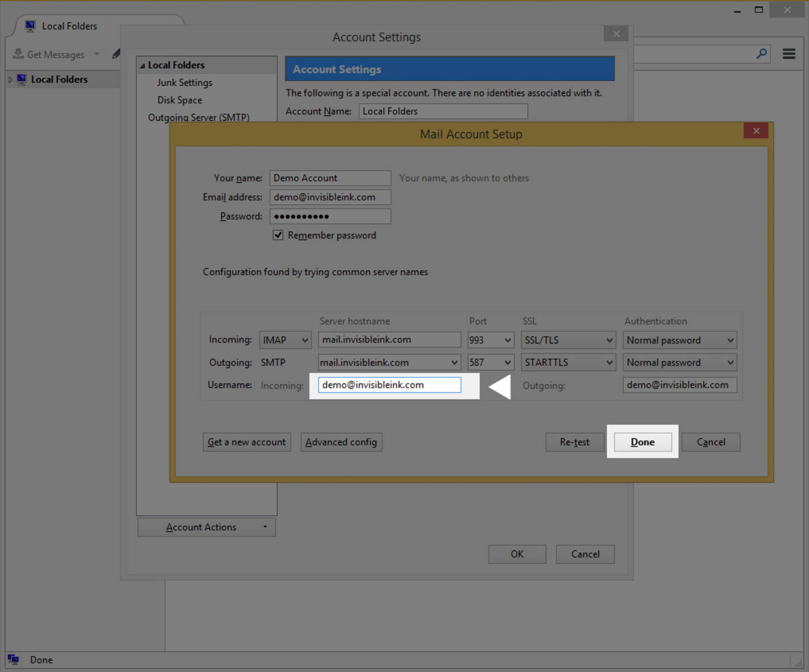
Task: Click the Advanced config button
Action: [341, 442]
